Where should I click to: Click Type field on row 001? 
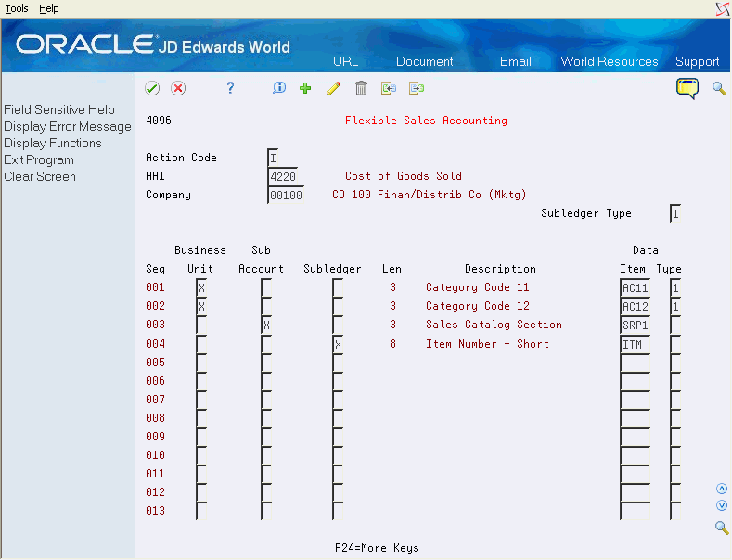(x=675, y=287)
